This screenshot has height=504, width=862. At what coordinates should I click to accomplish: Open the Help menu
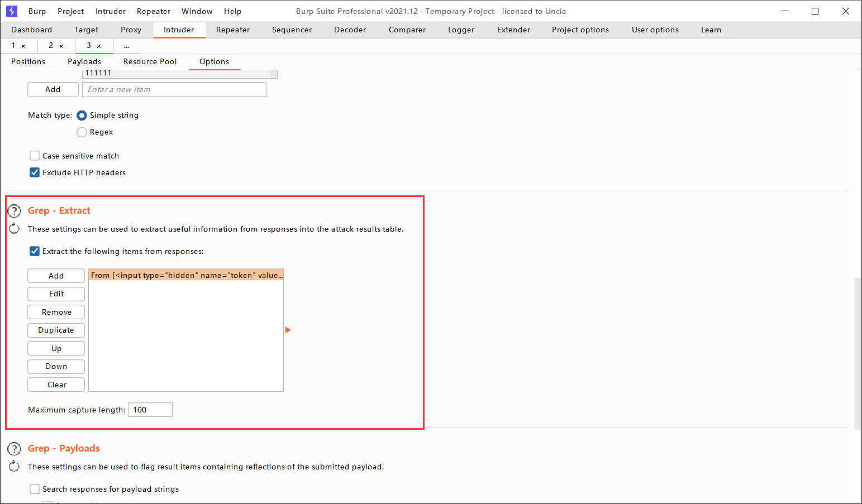233,11
